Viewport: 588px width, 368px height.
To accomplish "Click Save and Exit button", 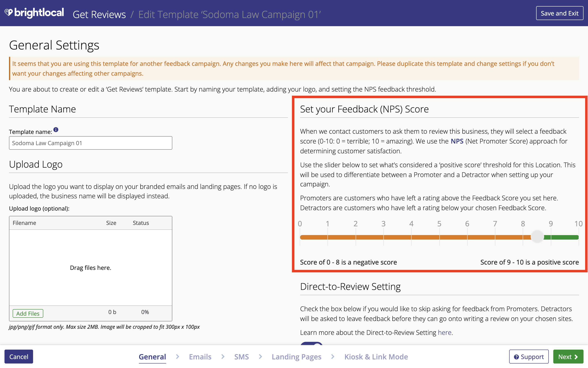I will point(559,13).
